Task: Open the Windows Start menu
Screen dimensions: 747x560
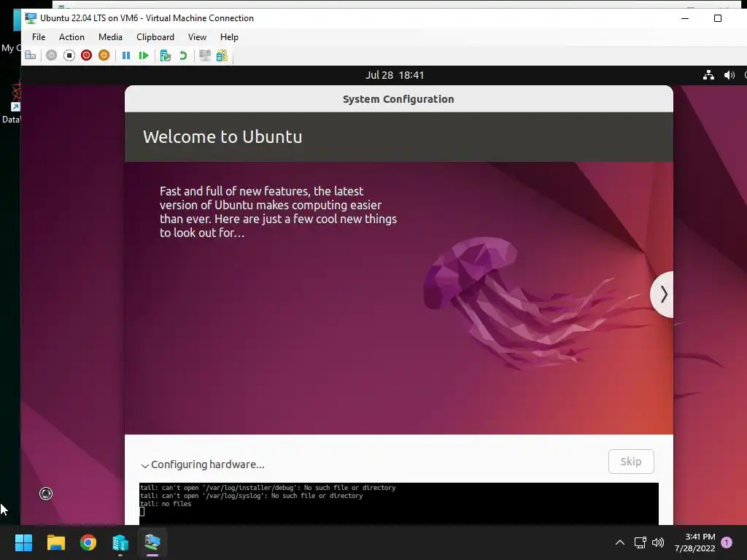Action: (x=23, y=542)
